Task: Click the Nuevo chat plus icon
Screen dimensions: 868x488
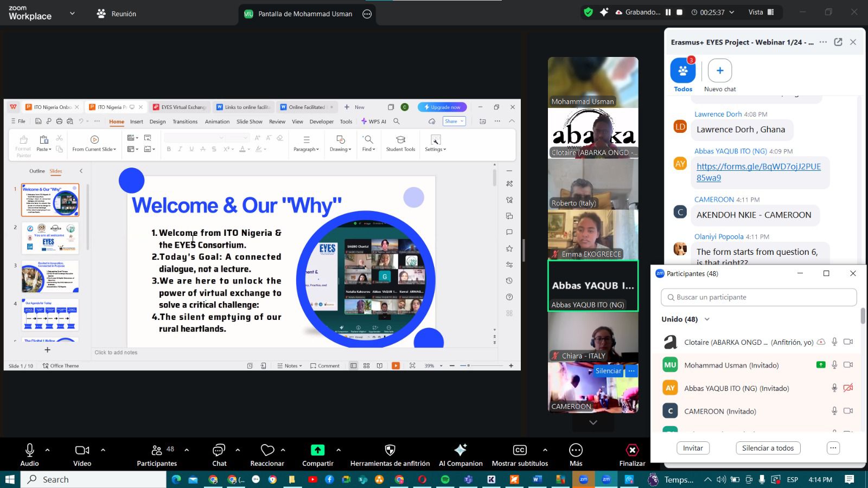Action: click(719, 70)
